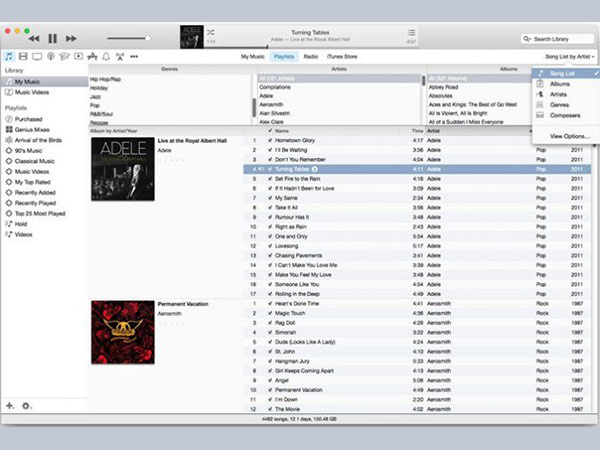Sort by Album by Artist/Year header
Viewport: 600px width, 450px height.
[x=114, y=131]
